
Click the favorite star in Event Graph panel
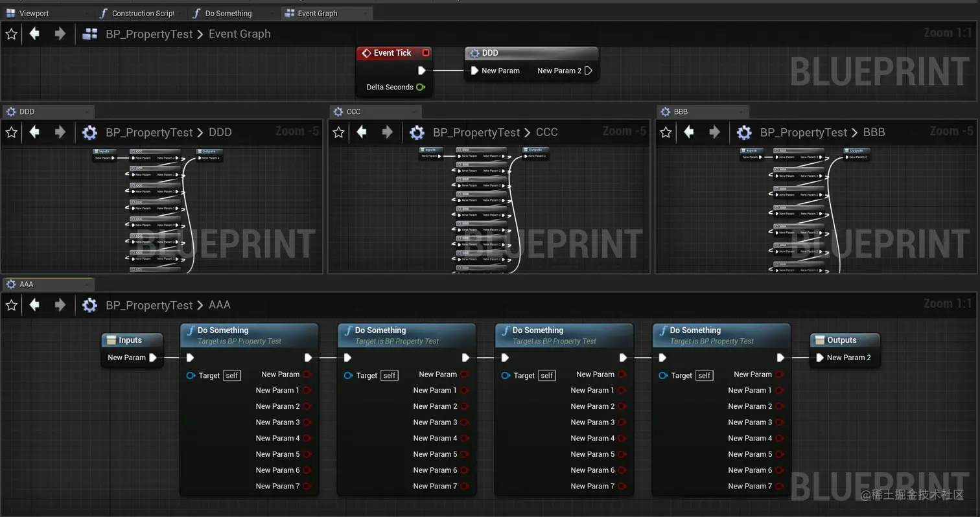tap(11, 34)
